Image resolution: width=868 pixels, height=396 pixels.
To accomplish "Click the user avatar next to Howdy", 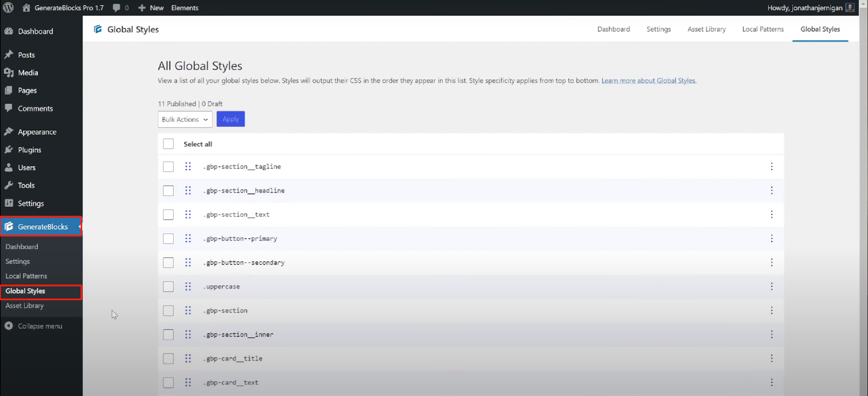I will 850,7.
